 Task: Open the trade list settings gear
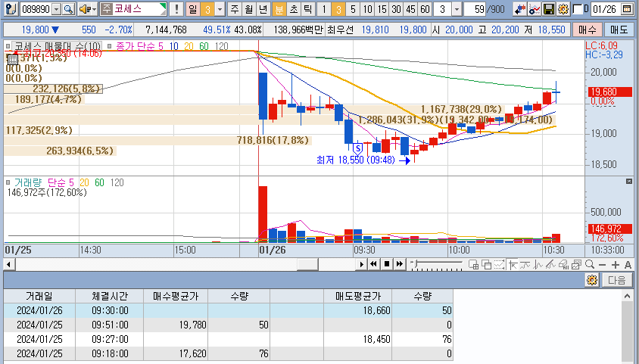coord(592,280)
